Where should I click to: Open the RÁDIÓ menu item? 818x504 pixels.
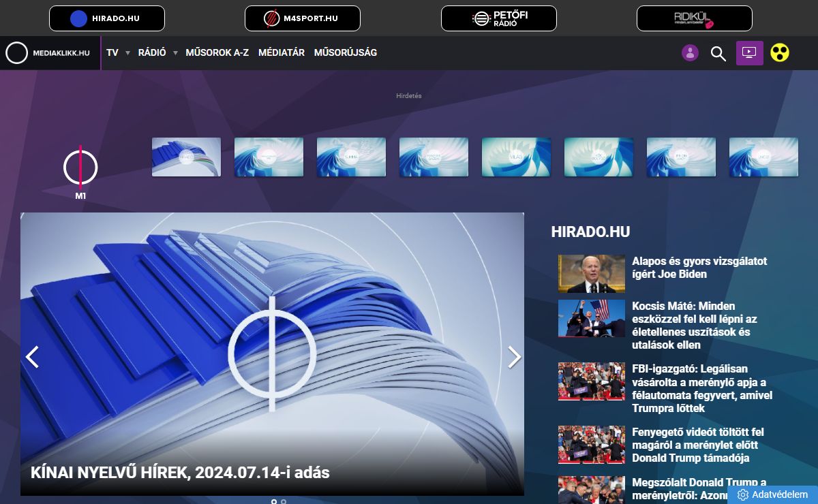(152, 52)
